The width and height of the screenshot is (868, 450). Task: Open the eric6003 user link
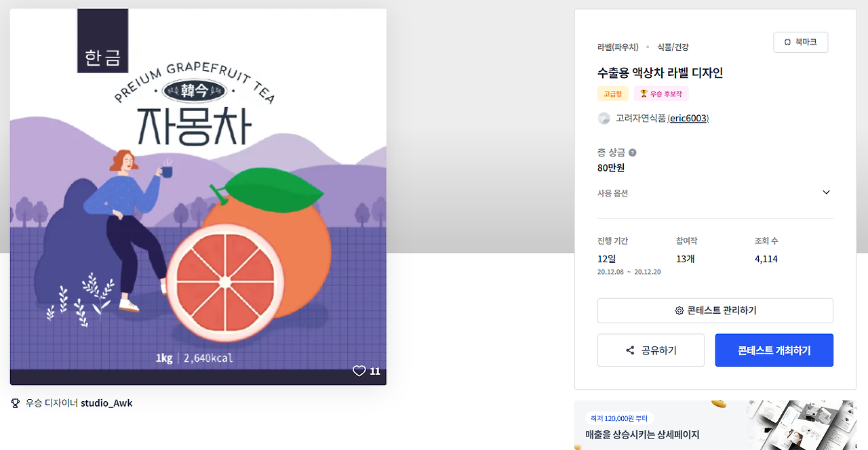tap(688, 119)
